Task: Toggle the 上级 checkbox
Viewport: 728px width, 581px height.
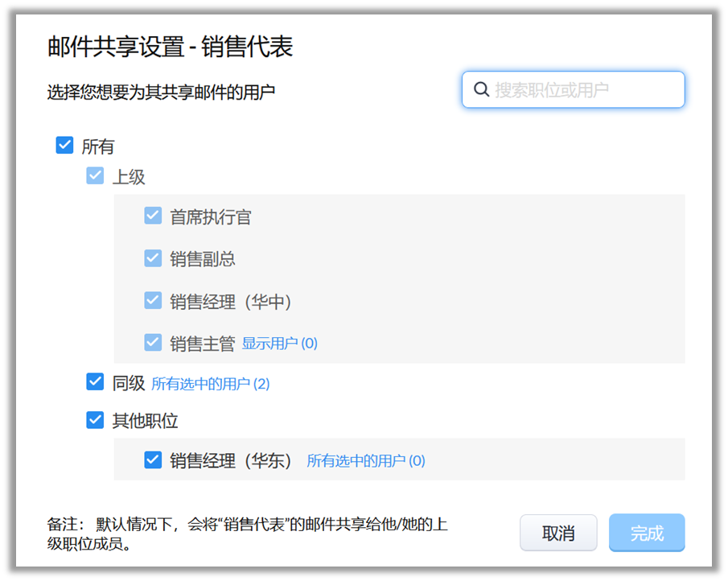Action: pyautogui.click(x=95, y=176)
